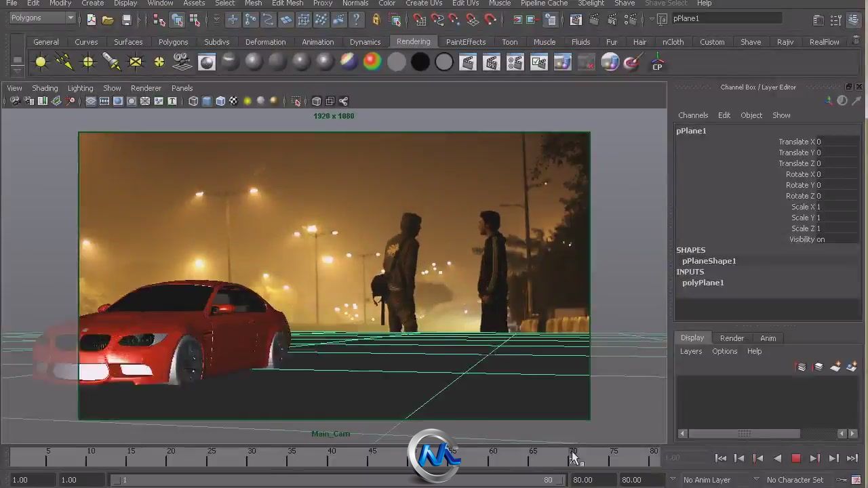Click the CP axis shelf icon

coord(657,62)
